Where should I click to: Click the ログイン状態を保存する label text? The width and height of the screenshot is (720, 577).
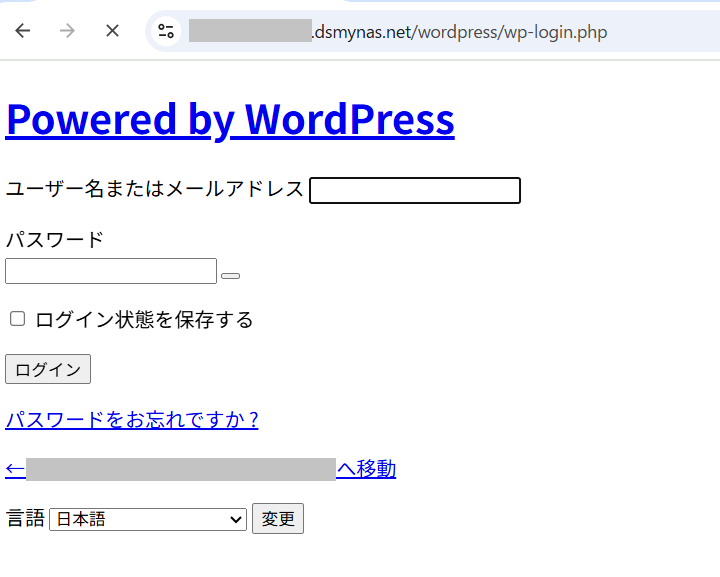144,319
